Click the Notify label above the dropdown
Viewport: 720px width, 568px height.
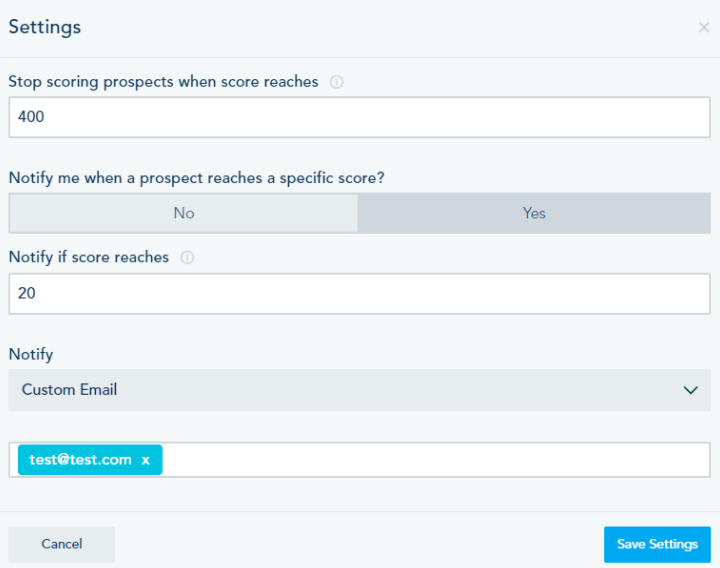point(31,354)
